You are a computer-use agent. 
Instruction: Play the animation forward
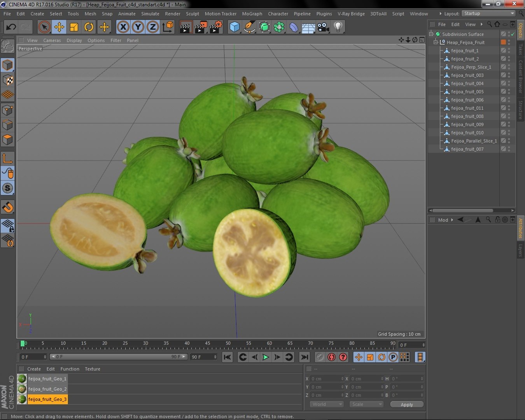pos(266,357)
